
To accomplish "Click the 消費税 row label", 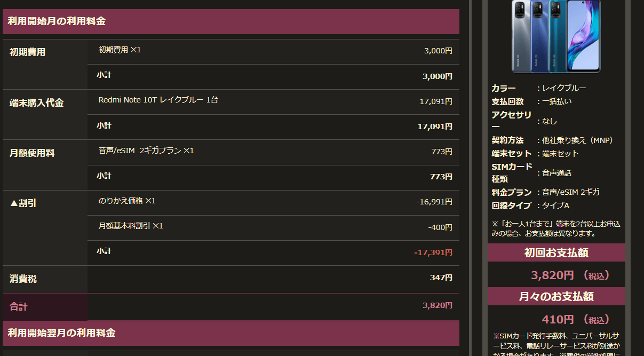I will 23,279.
